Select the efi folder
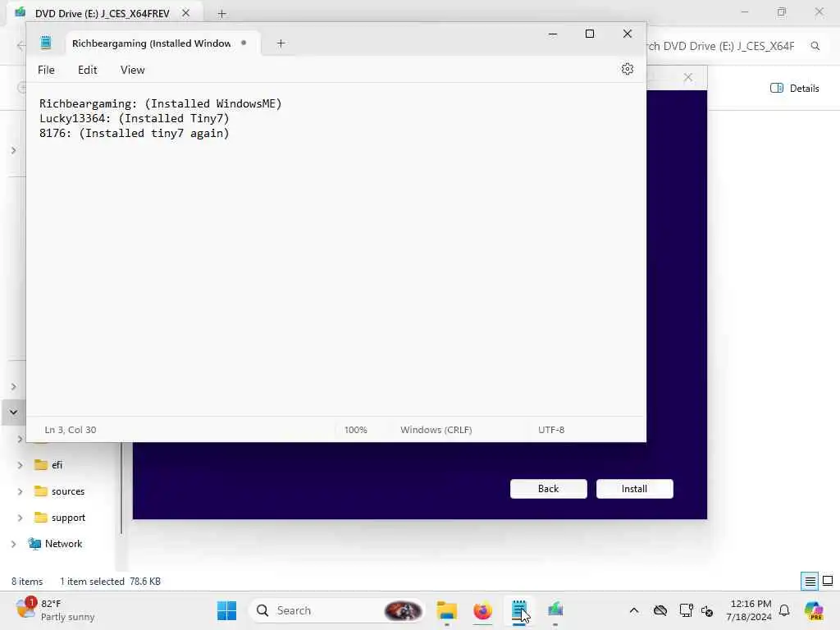The image size is (840, 630). click(x=48, y=465)
